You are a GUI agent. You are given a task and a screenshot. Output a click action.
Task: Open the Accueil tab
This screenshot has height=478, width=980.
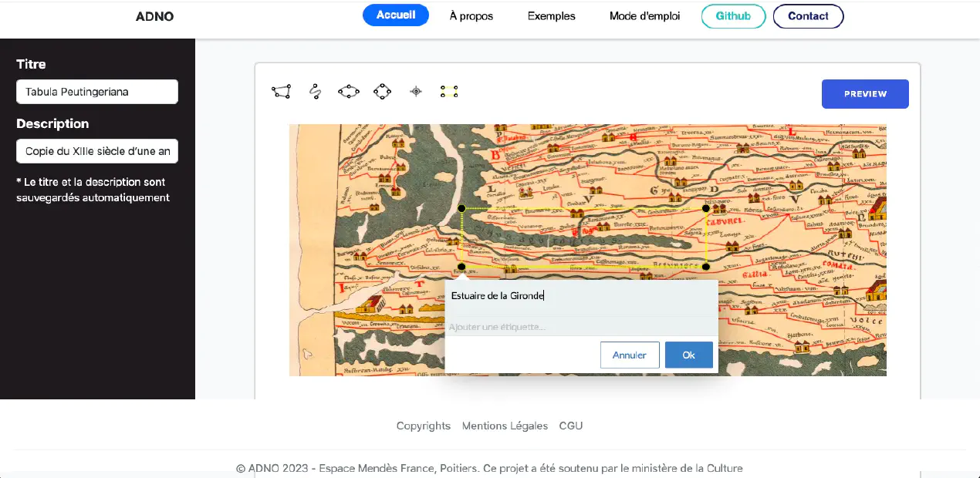click(396, 15)
